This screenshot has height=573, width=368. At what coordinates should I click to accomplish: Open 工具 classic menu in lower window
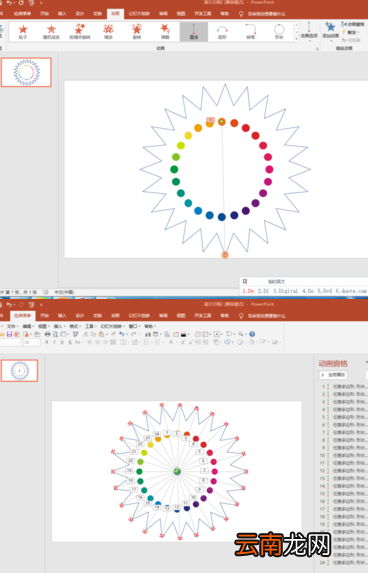pyautogui.click(x=90, y=326)
